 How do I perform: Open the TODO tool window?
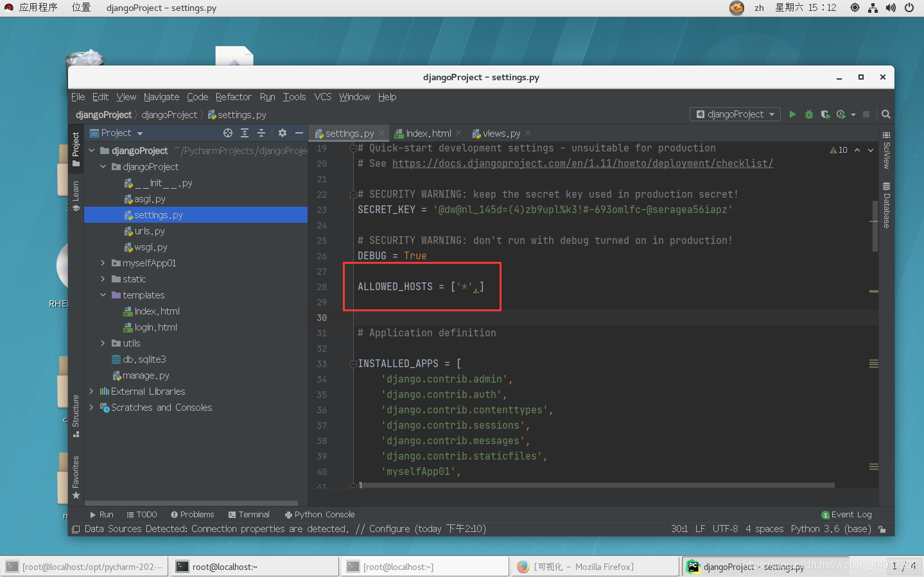pos(142,515)
